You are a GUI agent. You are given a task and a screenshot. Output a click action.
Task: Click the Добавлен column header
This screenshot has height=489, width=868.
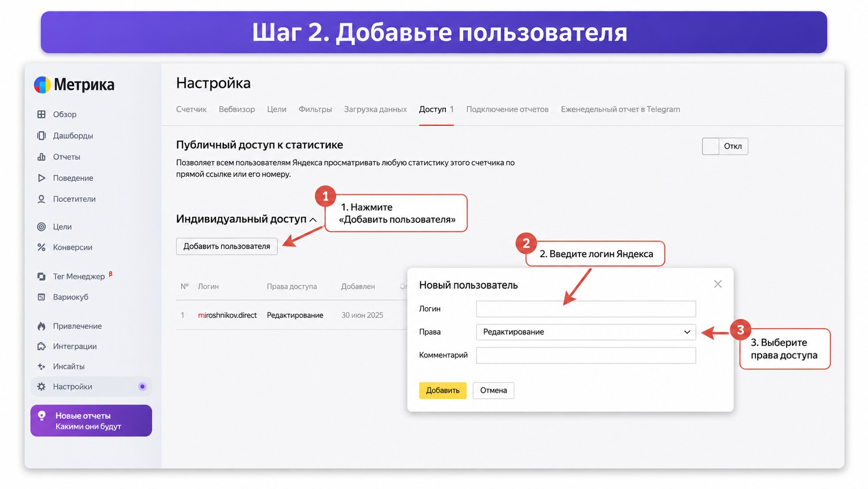[358, 286]
